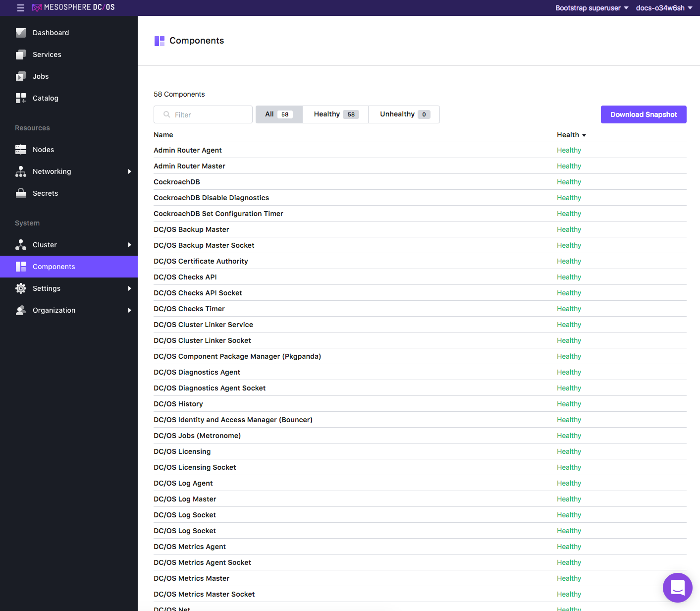Image resolution: width=700 pixels, height=611 pixels.
Task: Open the Admin Router Agent component
Action: [x=188, y=150]
